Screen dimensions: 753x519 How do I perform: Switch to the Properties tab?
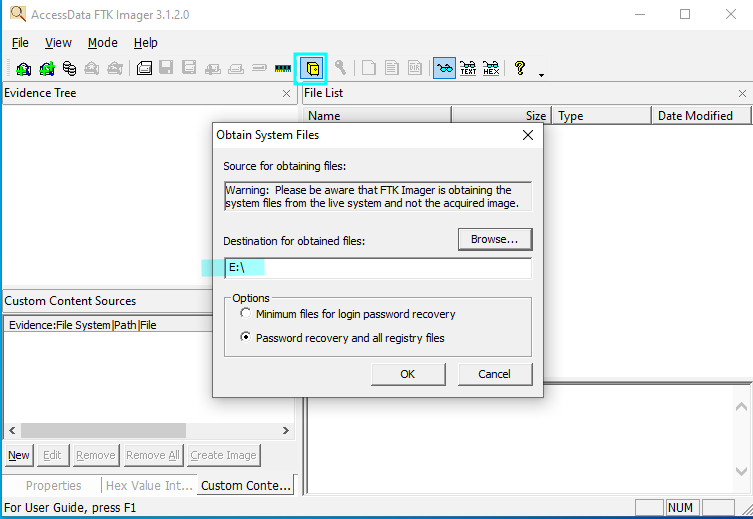point(53,486)
